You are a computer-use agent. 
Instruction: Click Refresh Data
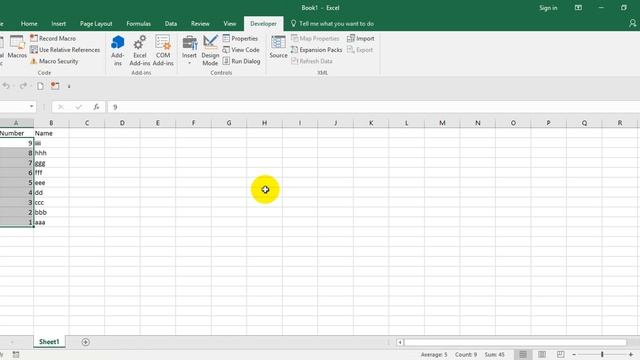tap(312, 61)
